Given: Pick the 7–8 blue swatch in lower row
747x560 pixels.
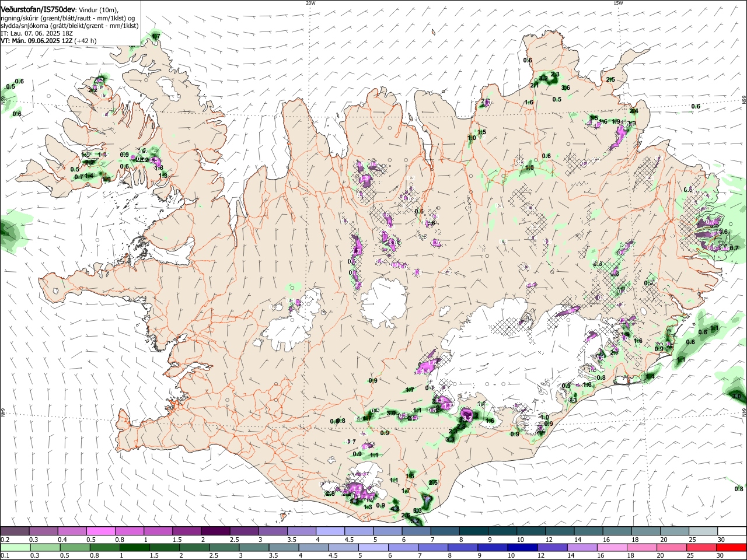Looking at the screenshot, I should coord(434,548).
